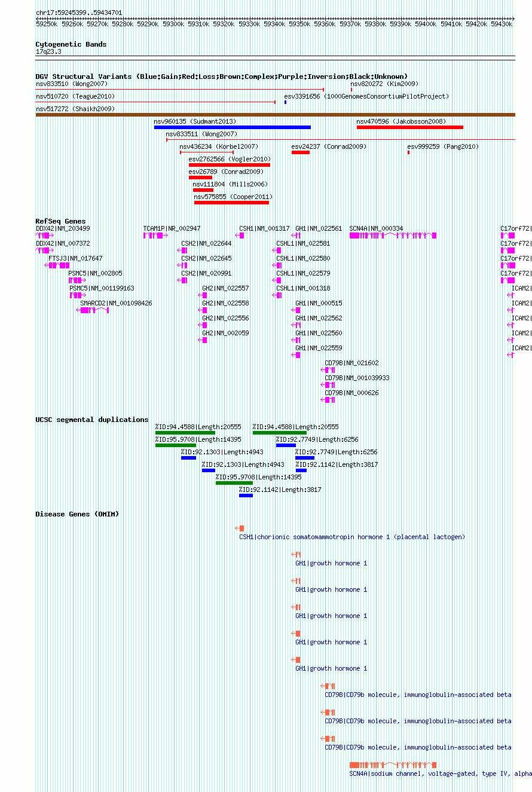Click the 59350k ruler tick label
Screen dimensions: 532x792
point(301,24)
